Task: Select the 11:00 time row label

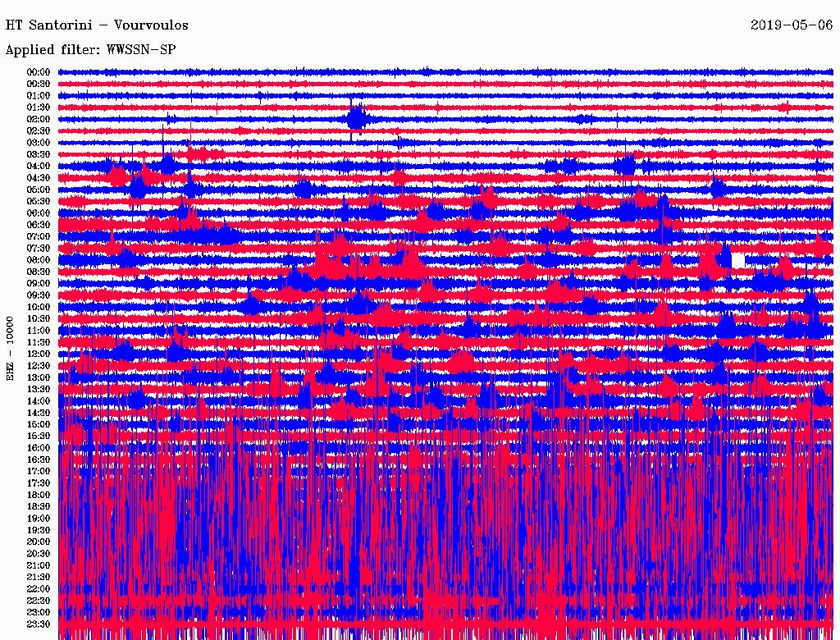Action: (39, 330)
